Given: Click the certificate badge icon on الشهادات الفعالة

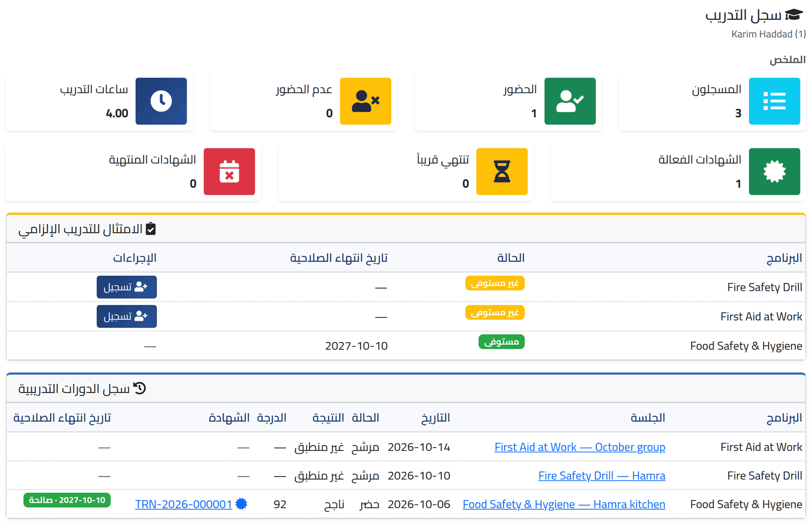Looking at the screenshot, I should tap(774, 172).
